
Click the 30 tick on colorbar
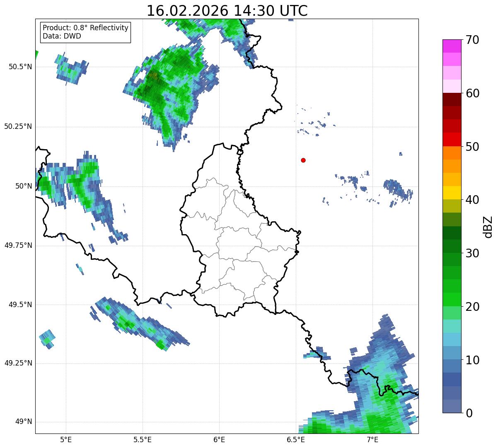pyautogui.click(x=472, y=253)
